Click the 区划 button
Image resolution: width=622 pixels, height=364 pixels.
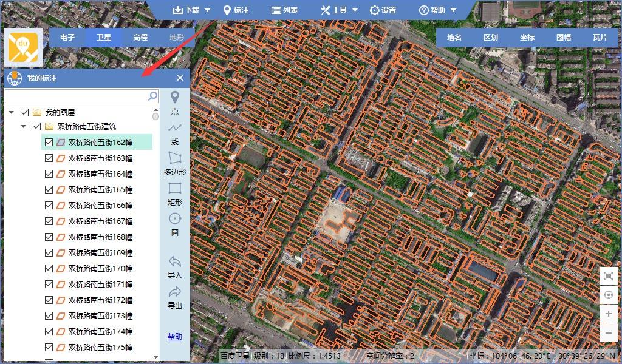point(491,37)
